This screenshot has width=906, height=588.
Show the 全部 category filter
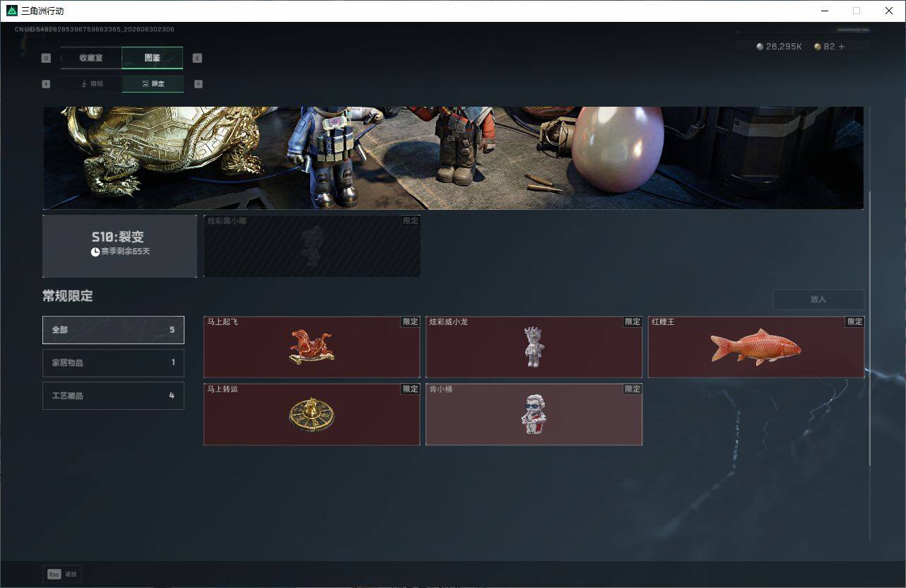pos(113,330)
